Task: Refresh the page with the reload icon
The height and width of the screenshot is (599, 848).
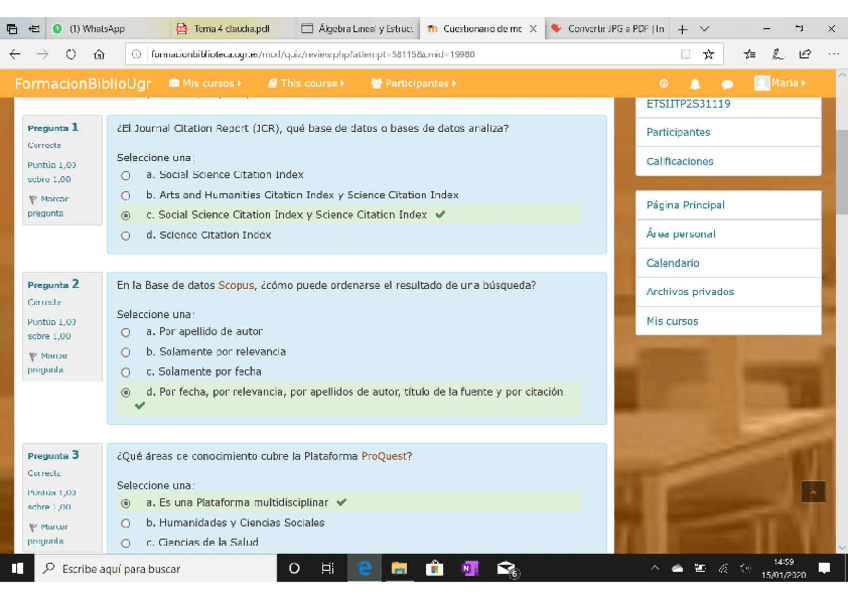Action: (71, 54)
